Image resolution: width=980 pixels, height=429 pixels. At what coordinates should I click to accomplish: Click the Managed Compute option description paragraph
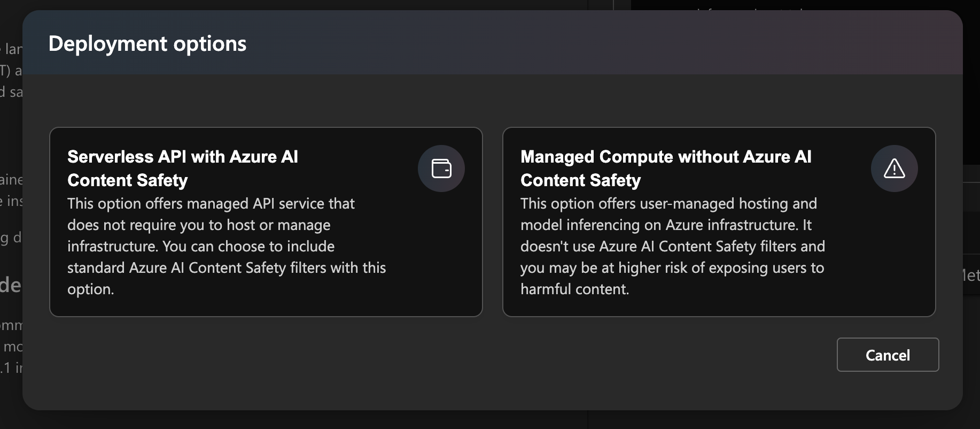click(672, 246)
